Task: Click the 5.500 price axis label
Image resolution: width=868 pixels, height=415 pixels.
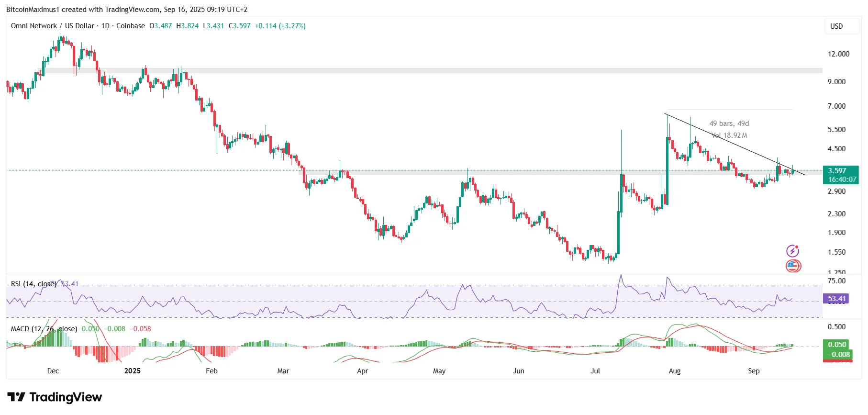Action: point(837,130)
